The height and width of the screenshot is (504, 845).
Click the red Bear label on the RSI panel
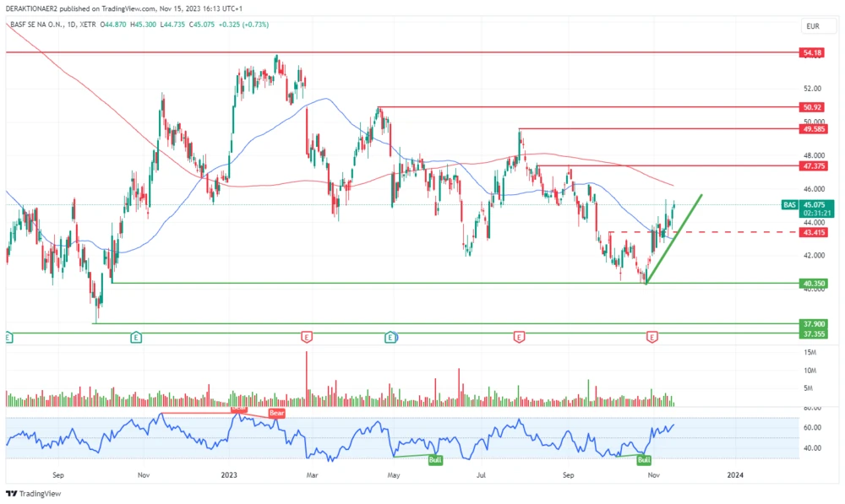click(x=275, y=414)
